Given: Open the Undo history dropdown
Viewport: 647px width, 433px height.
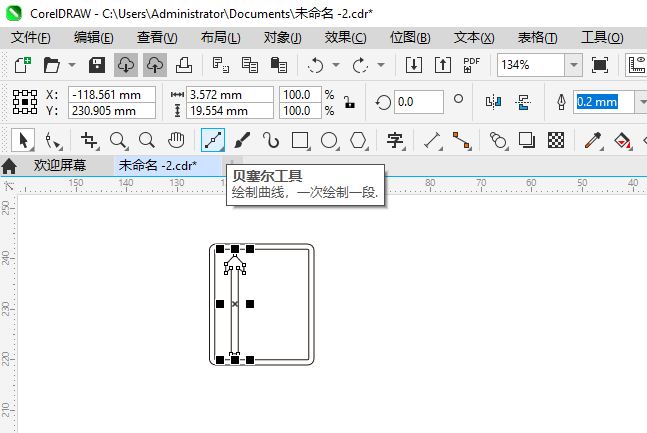Looking at the screenshot, I should [x=336, y=65].
